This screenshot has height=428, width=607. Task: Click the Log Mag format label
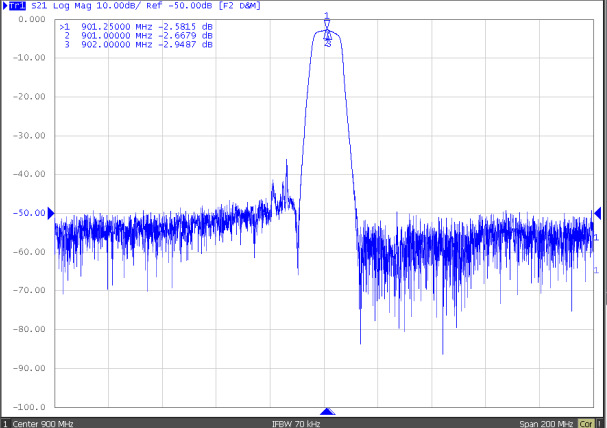tap(73, 6)
